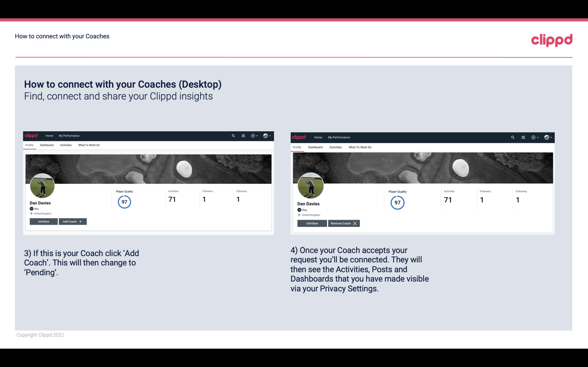Click the search icon in top navigation
This screenshot has height=367, width=588.
pos(233,136)
